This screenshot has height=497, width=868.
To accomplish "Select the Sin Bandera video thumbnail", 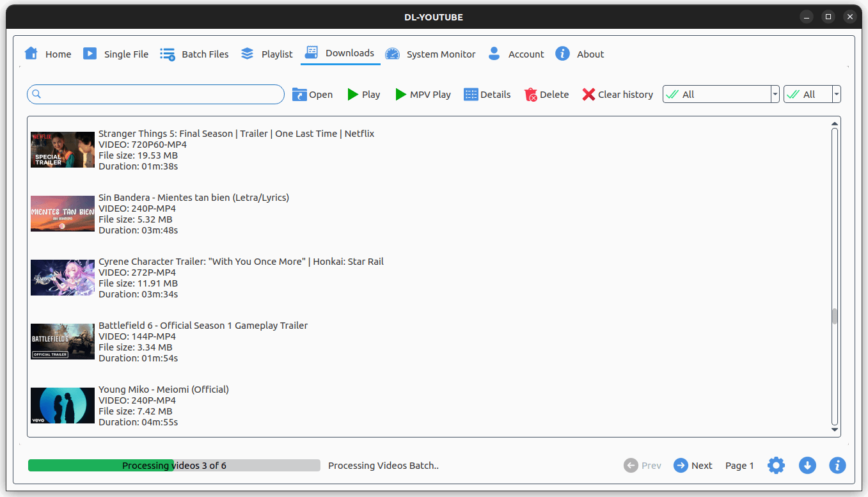I will 63,214.
